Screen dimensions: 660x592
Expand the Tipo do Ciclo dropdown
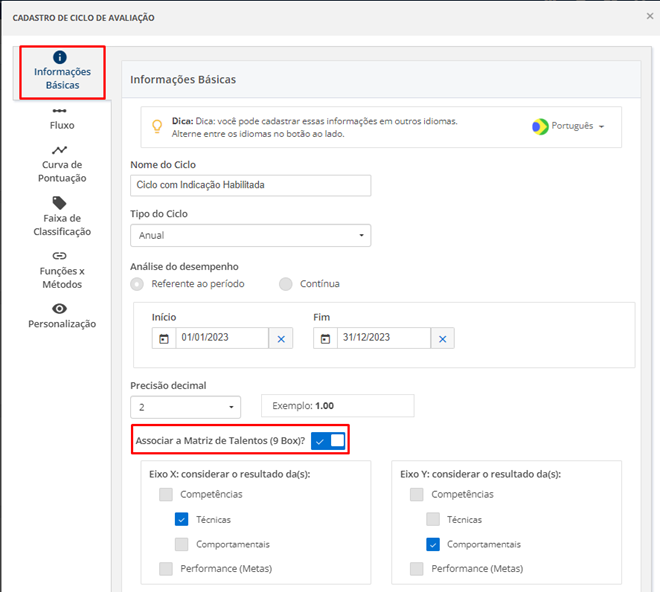pos(250,235)
